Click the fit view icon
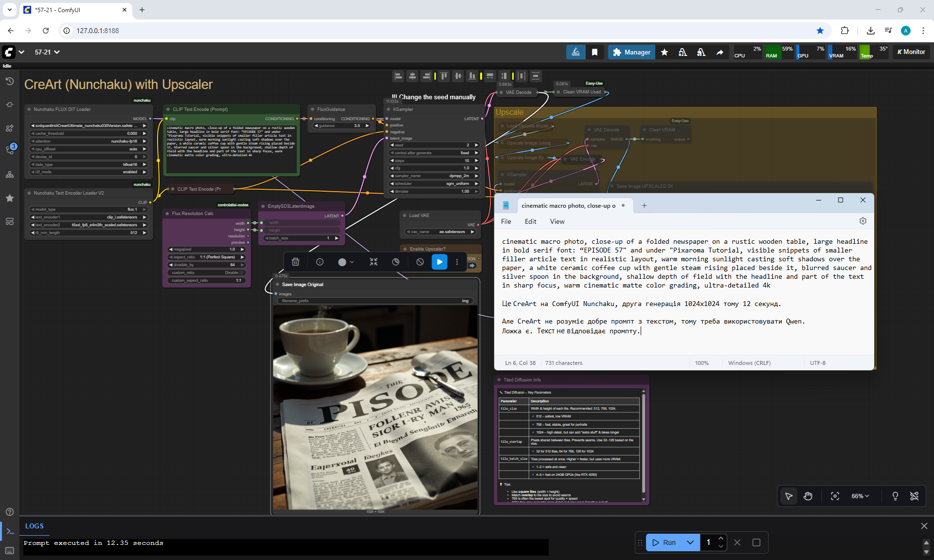This screenshot has height=560, width=934. click(835, 496)
